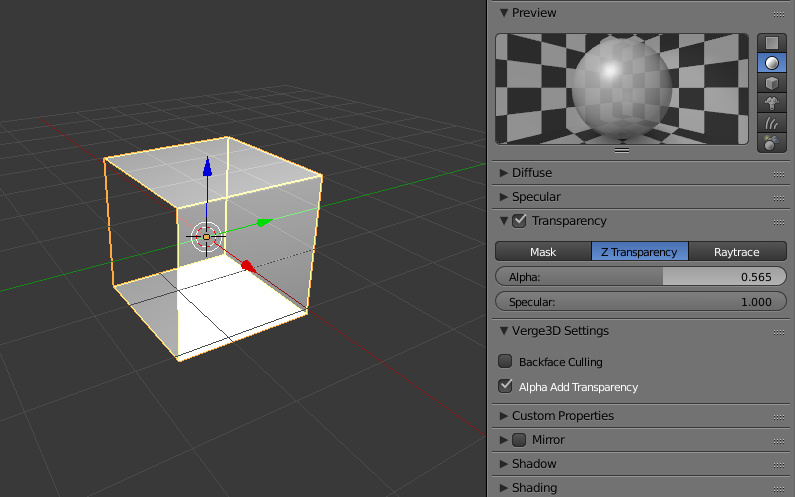795x497 pixels.
Task: Click the blue Z-axis arrow of the gizmo
Action: coord(207,167)
